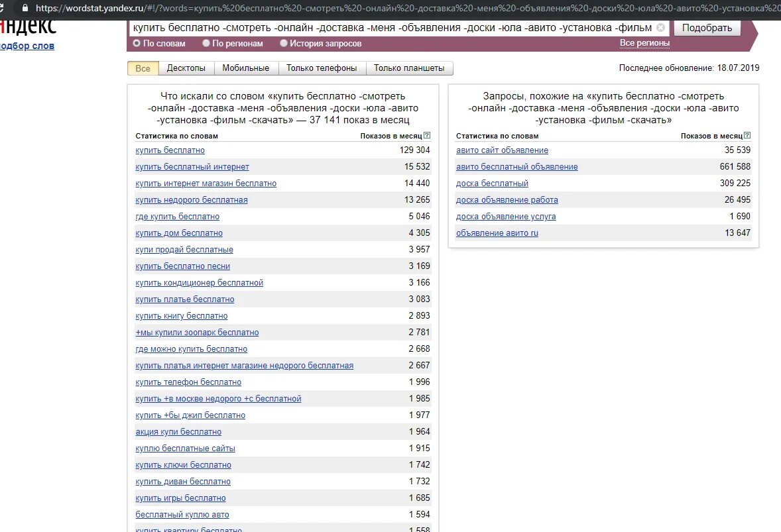The image size is (781, 532).
Task: Open купить книгу бесплатно link
Action: 181,316
